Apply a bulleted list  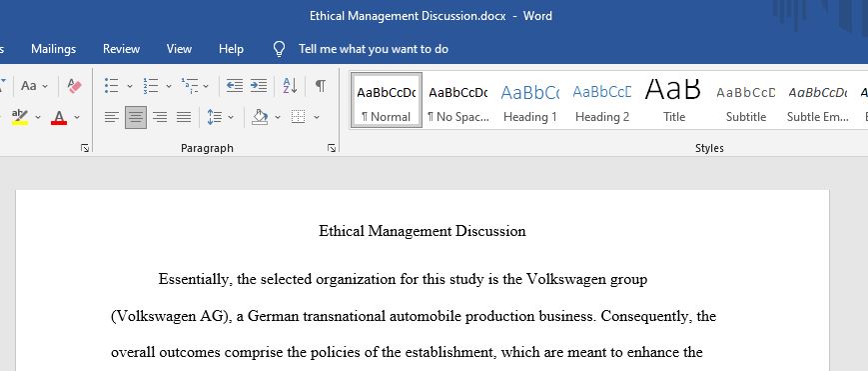(x=112, y=85)
